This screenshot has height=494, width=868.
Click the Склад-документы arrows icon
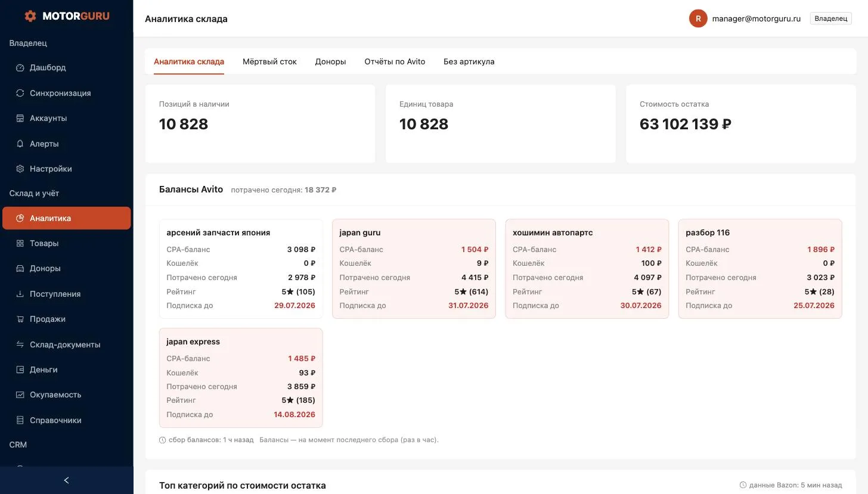pyautogui.click(x=20, y=344)
